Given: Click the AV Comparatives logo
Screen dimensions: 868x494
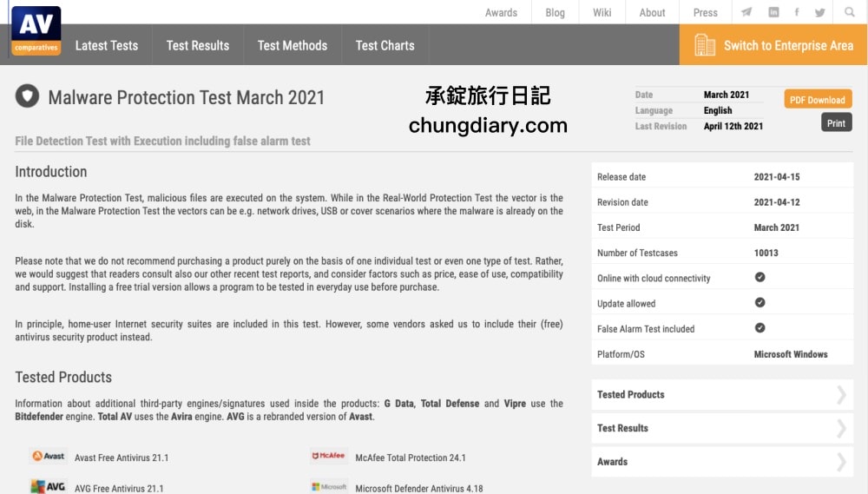Looking at the screenshot, I should (36, 31).
